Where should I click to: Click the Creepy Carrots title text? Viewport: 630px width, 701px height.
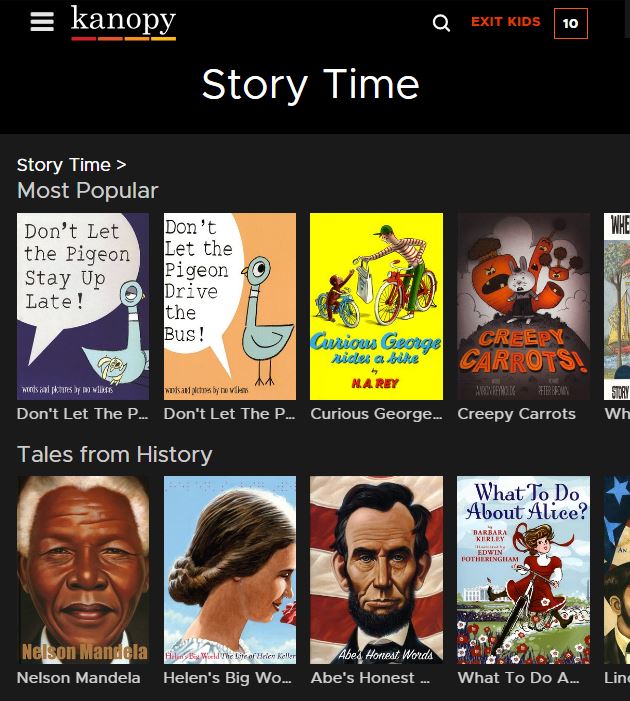point(516,414)
